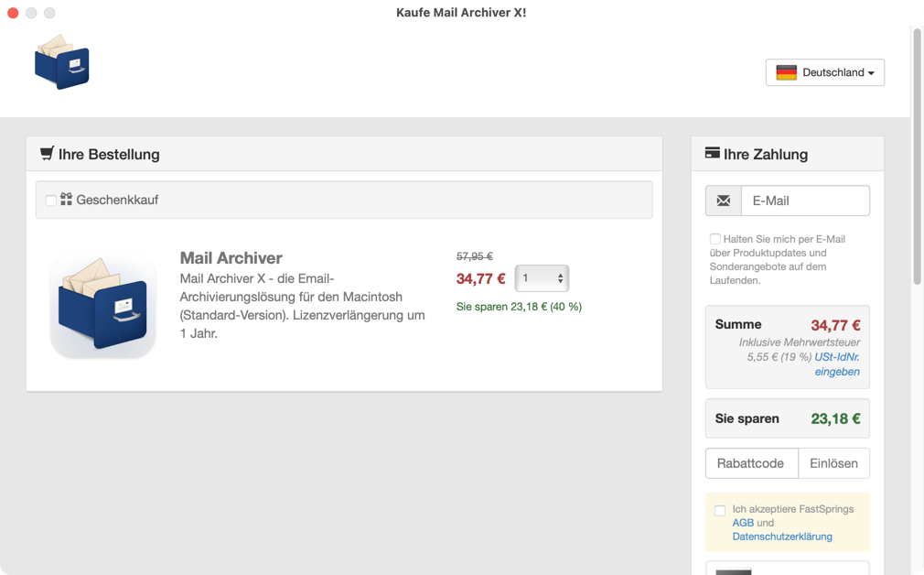Enable the Geschenkkauf checkbox
The width and height of the screenshot is (924, 575).
[51, 200]
